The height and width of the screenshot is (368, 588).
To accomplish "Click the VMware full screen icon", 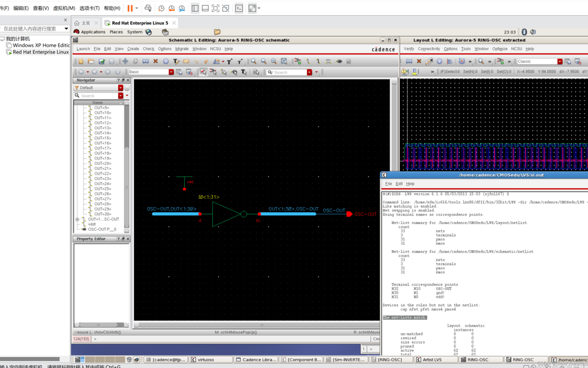I will pos(215,8).
